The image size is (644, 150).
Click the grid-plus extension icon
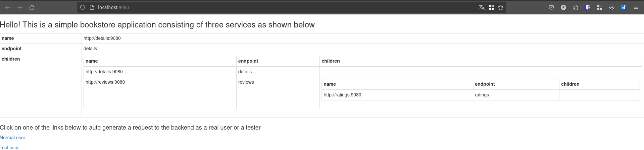click(x=600, y=7)
